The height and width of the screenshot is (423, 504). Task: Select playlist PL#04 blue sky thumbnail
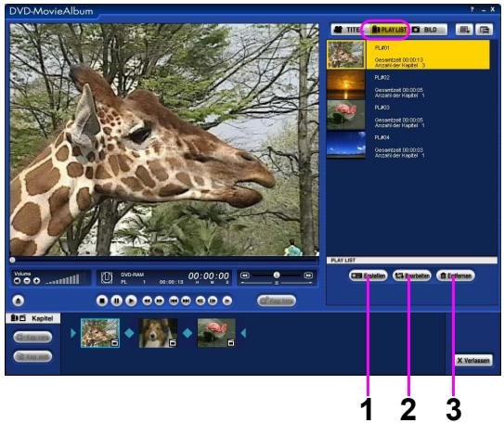(x=346, y=145)
